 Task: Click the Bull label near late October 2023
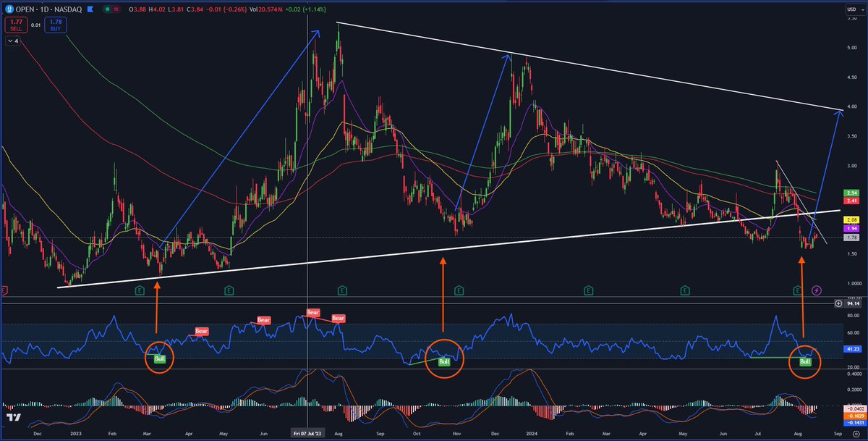[x=444, y=361]
